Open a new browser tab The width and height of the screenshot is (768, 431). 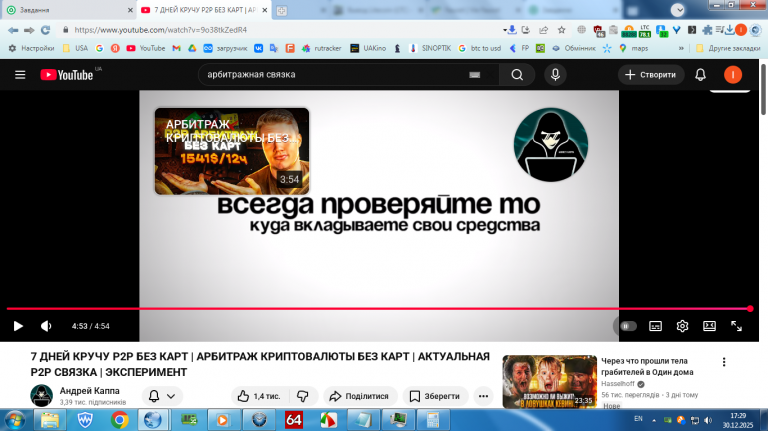click(x=282, y=10)
